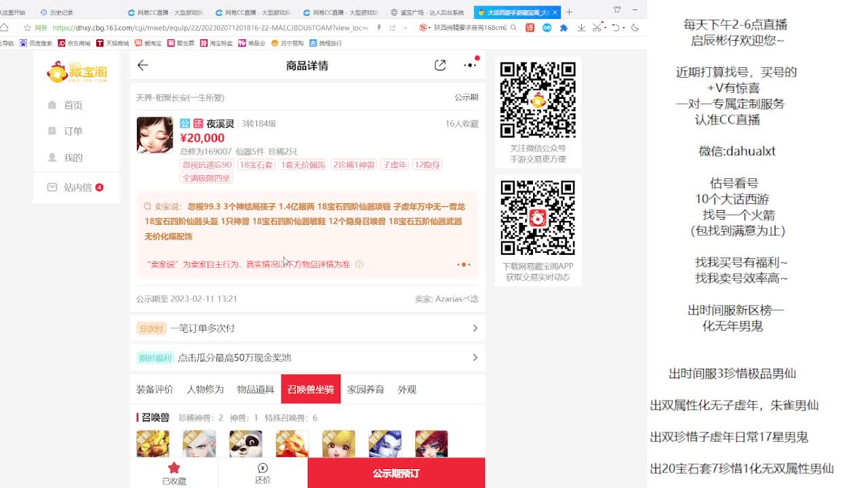Open the browser downloads icon

[x=581, y=28]
